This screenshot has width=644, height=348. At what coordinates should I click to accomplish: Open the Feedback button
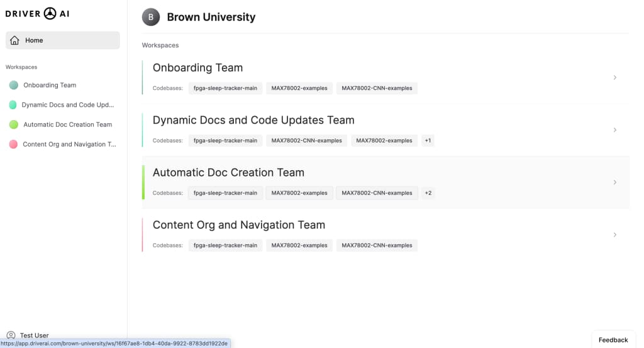[613, 340]
